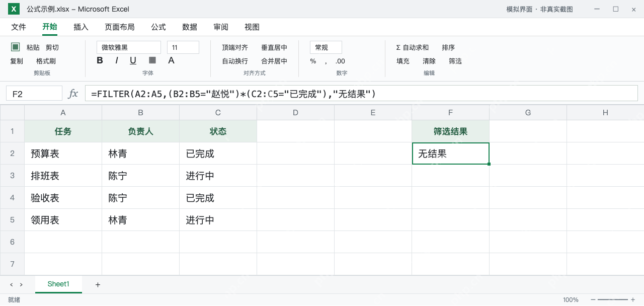Click into the FILTER formula bar
Image resolution: width=644 pixels, height=306 pixels.
coord(361,94)
